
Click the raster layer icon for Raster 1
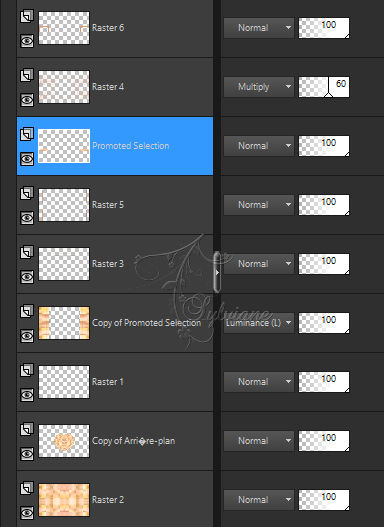(27, 370)
